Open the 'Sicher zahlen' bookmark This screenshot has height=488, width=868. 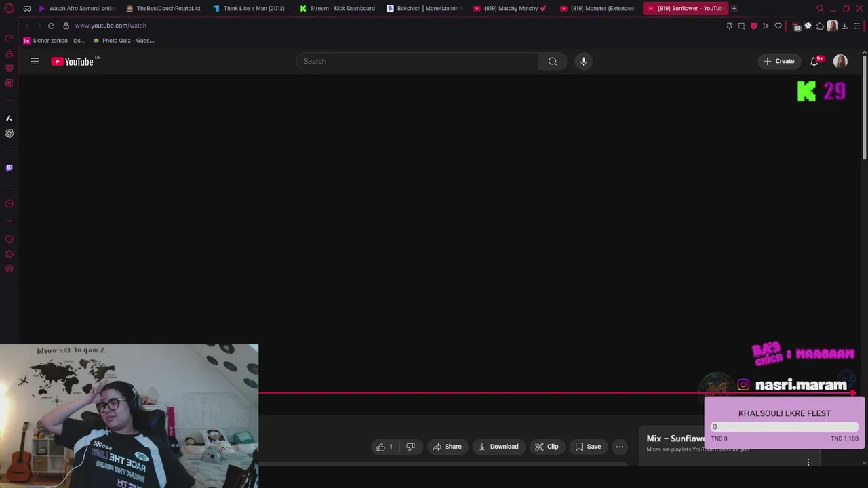tap(55, 41)
